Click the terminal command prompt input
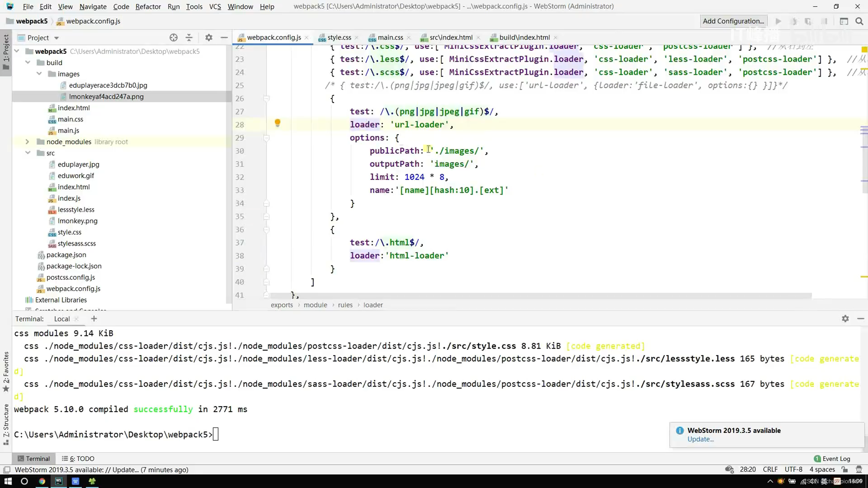This screenshot has width=868, height=488. pyautogui.click(x=216, y=434)
